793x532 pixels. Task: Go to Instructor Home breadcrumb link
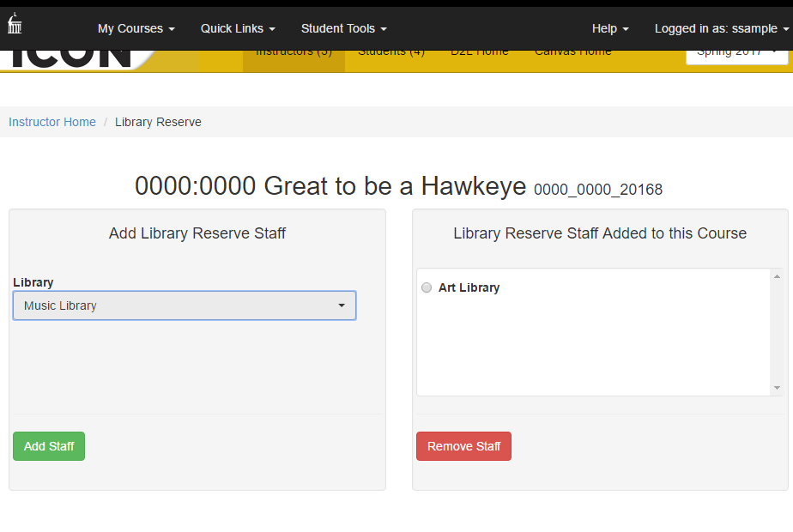(x=52, y=122)
